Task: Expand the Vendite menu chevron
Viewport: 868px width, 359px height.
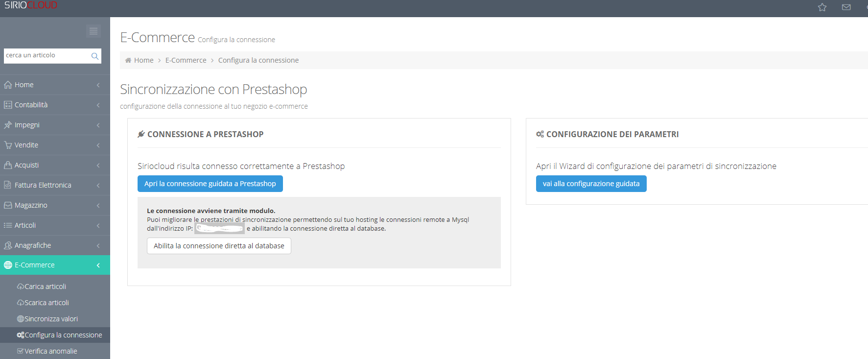Action: 98,145
